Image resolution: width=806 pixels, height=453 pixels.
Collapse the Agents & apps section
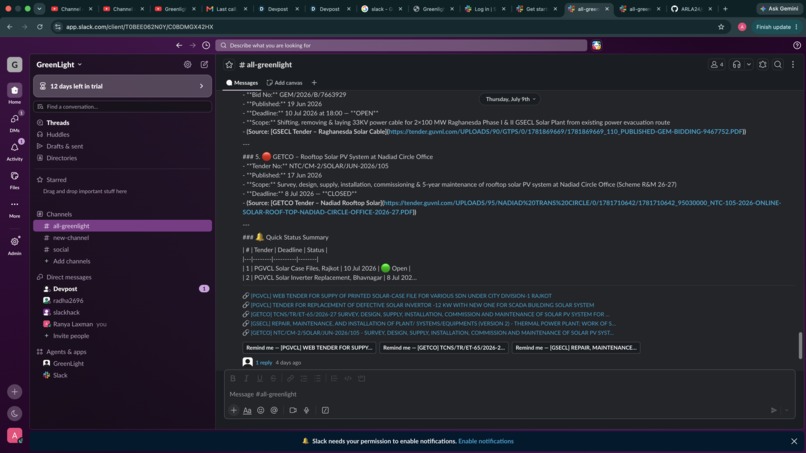66,352
